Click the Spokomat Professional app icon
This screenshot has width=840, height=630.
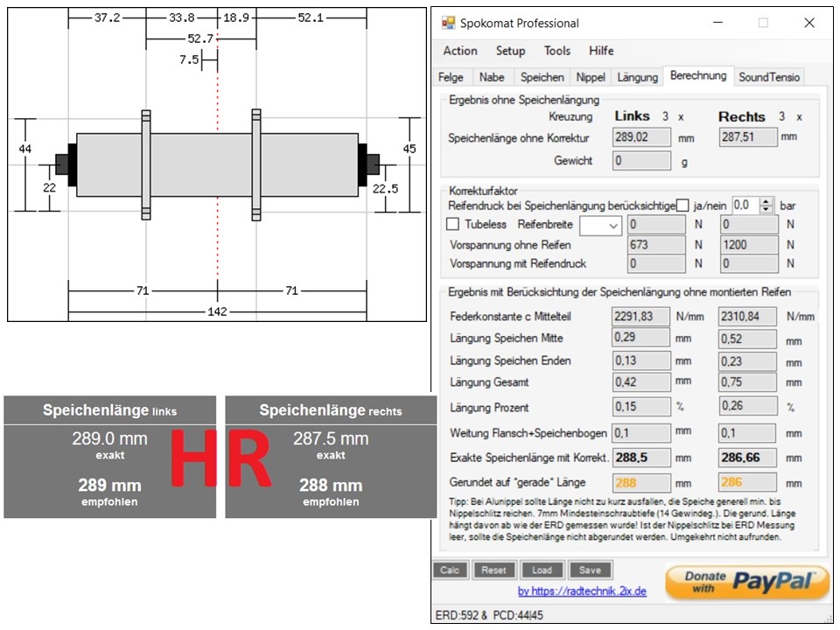point(447,23)
